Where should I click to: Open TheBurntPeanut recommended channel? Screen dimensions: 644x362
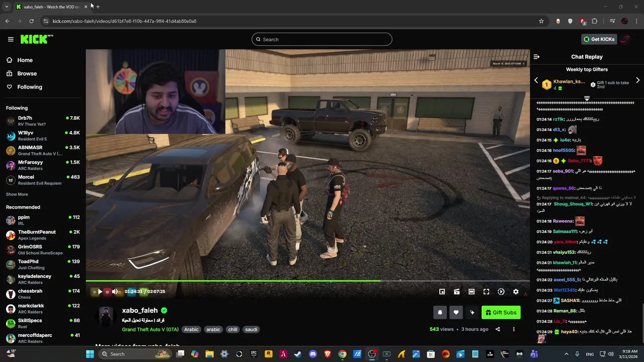[43, 235]
